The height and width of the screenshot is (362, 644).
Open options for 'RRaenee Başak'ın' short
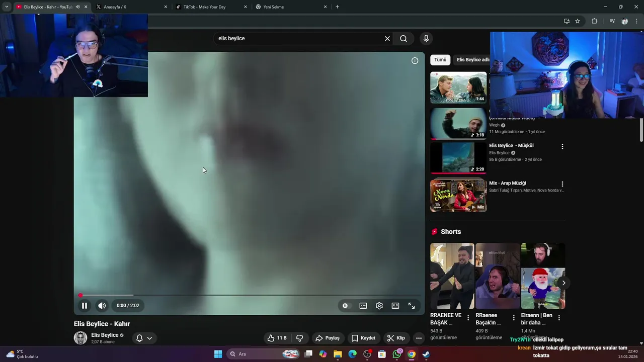pos(513,318)
